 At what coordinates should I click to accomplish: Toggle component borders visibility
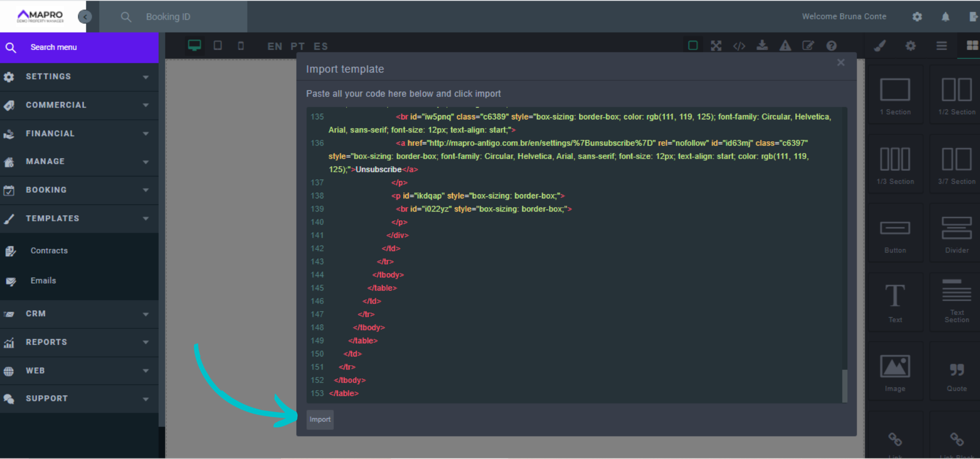point(693,45)
